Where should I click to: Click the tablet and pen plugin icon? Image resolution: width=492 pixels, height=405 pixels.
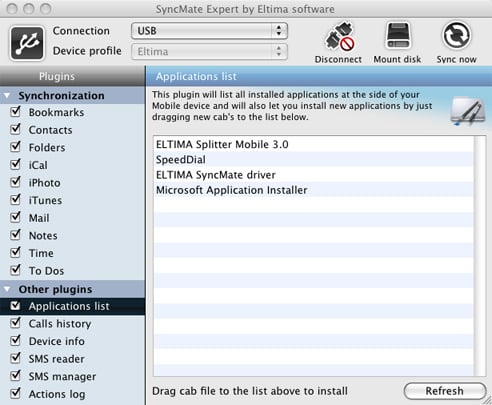click(468, 112)
